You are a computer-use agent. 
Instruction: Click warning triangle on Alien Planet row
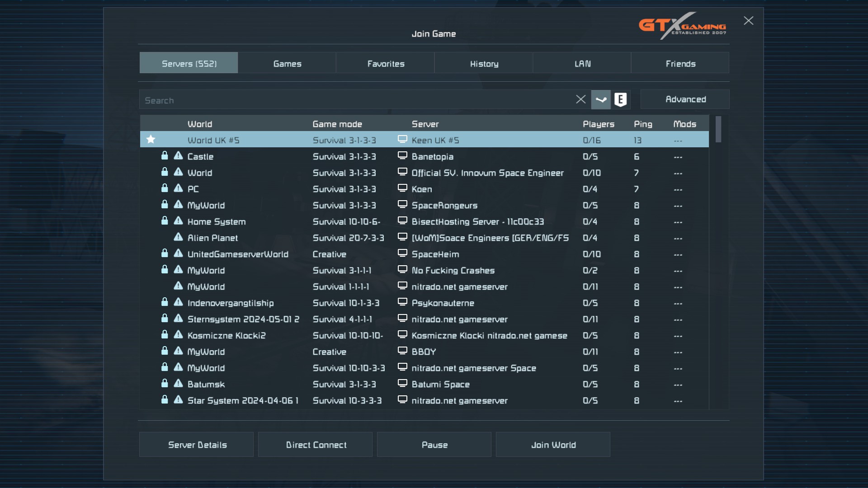[x=179, y=237]
